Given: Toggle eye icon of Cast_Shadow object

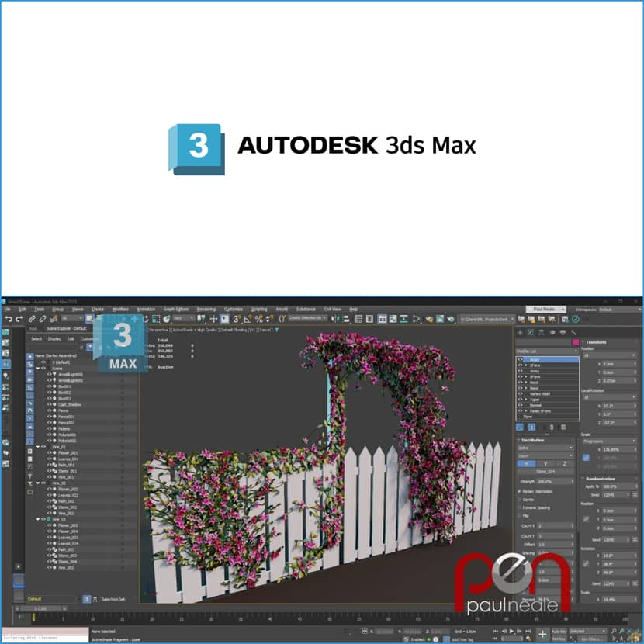Looking at the screenshot, I should [50, 405].
